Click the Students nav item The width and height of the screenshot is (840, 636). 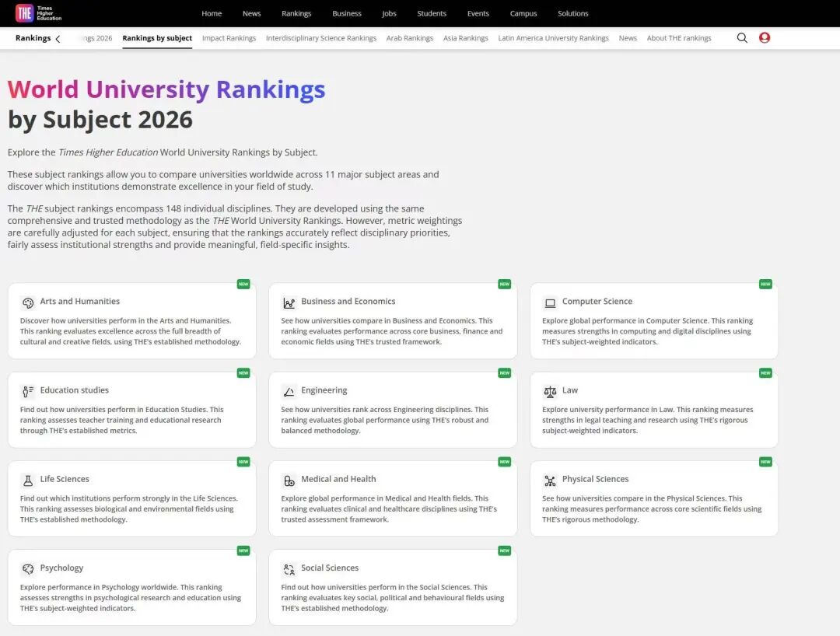(432, 13)
